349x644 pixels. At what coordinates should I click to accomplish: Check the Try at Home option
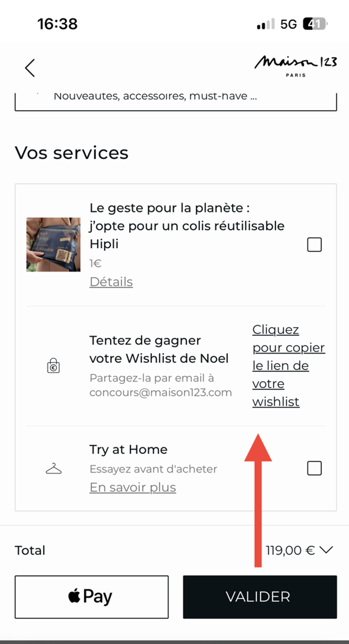tap(314, 468)
